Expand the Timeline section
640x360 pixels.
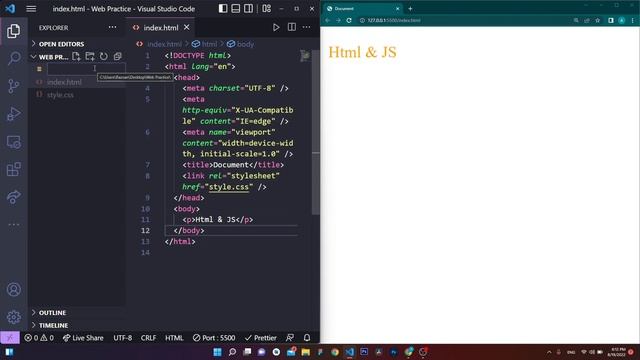click(x=77, y=325)
